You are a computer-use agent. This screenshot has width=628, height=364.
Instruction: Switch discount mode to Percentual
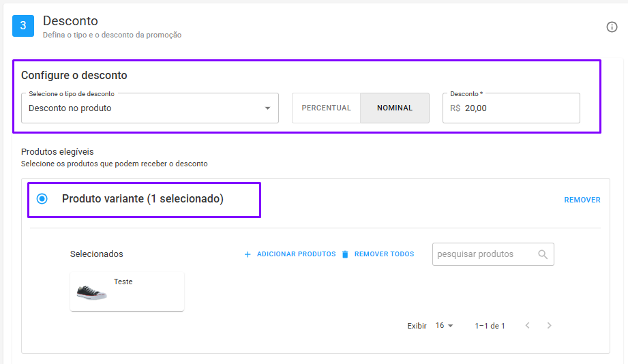(326, 108)
